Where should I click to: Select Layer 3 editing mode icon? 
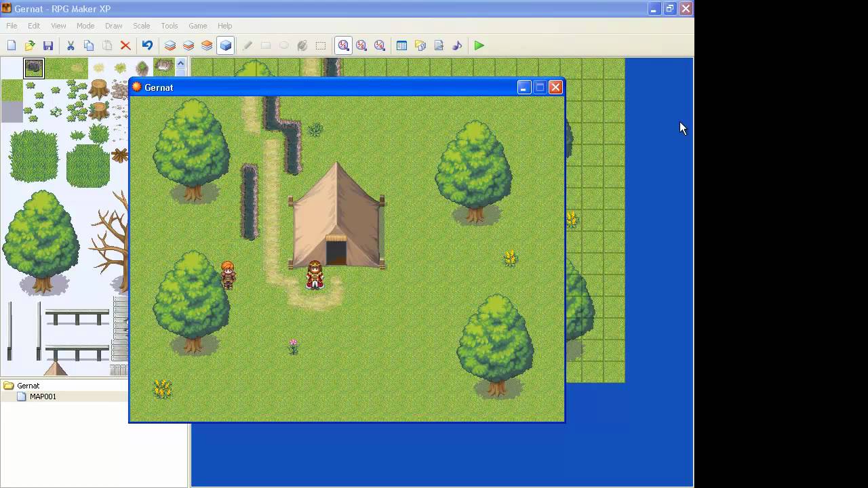click(207, 45)
